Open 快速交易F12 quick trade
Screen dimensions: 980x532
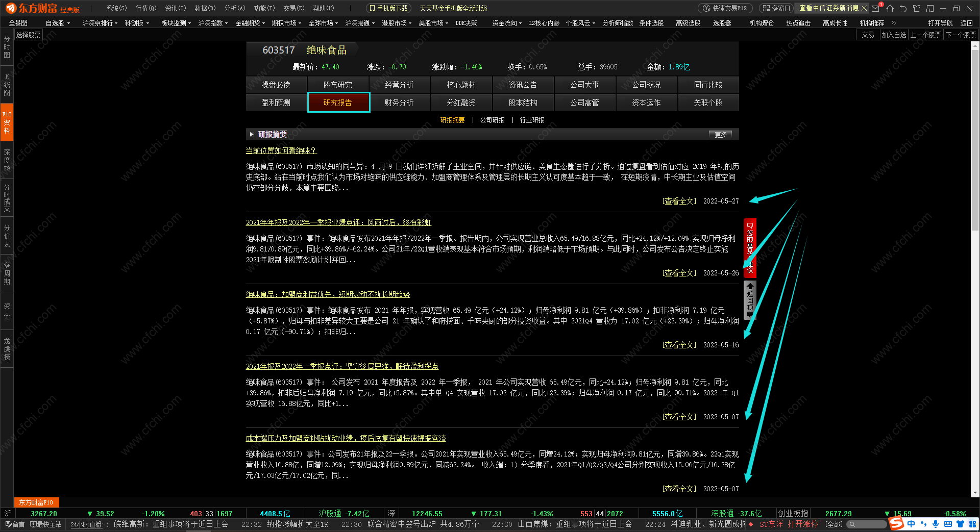tap(725, 8)
